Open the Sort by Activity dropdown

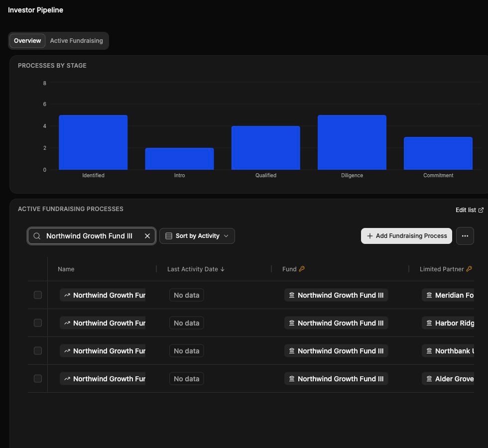click(197, 236)
